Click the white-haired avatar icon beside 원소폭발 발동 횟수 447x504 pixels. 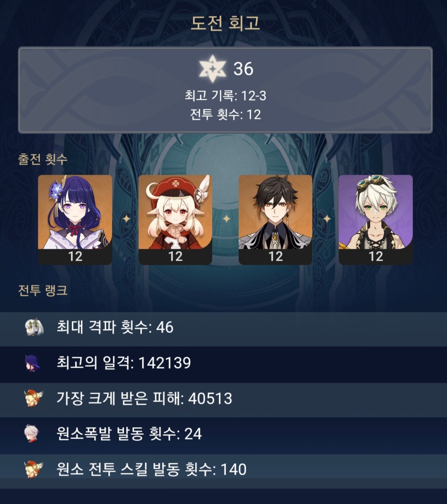(32, 433)
